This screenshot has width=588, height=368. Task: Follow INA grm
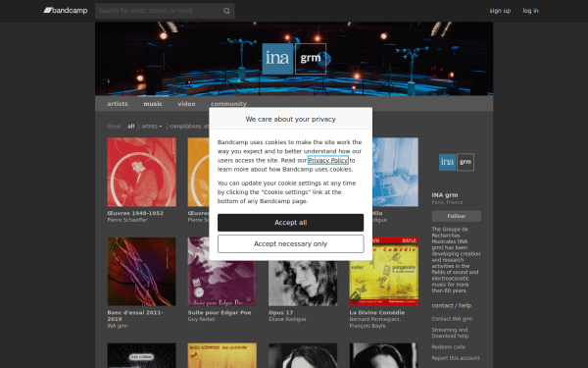457,216
